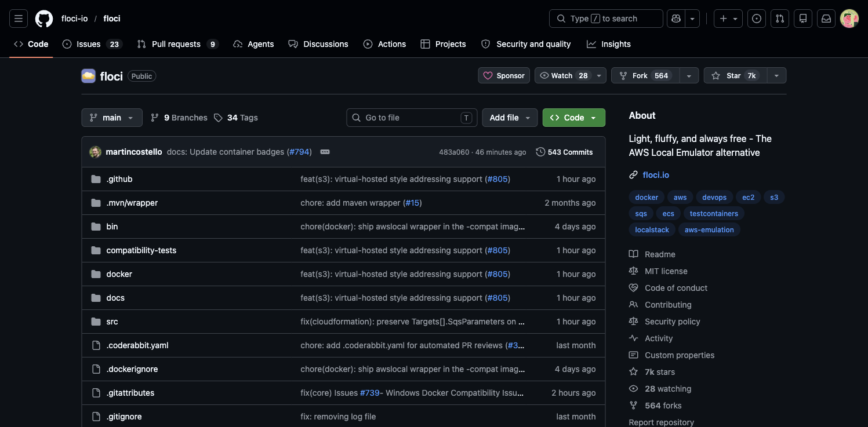The image size is (868, 427).
Task: Click the testcontainers topic tag
Action: 714,214
